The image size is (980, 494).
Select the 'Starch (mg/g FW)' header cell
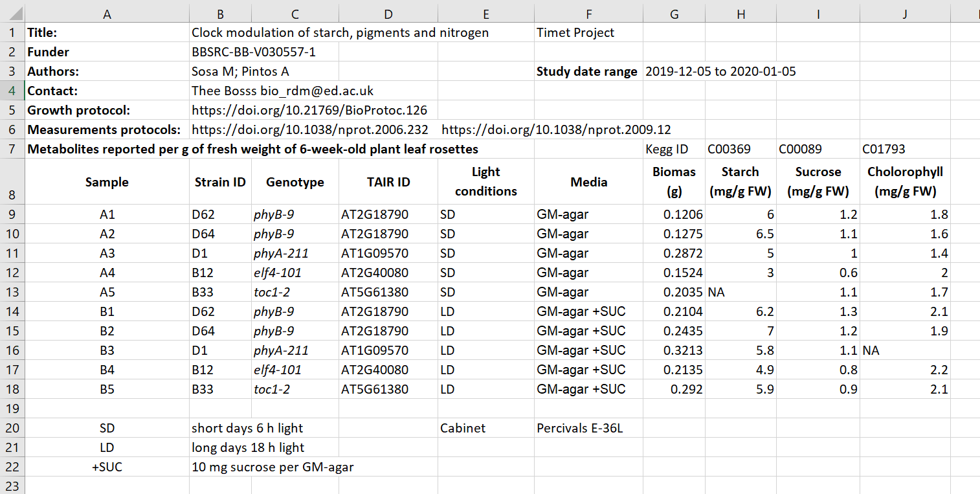click(741, 182)
